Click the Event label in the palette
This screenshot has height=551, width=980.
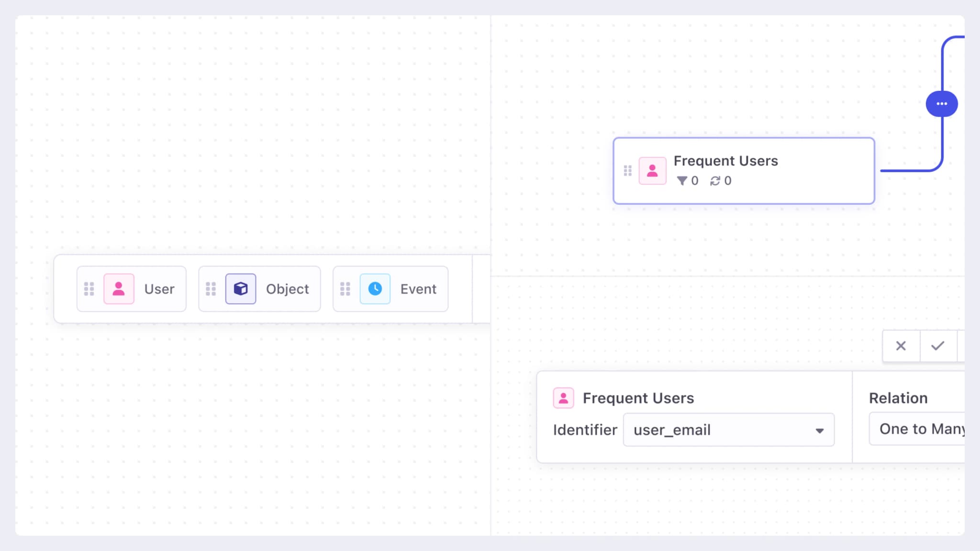point(418,289)
